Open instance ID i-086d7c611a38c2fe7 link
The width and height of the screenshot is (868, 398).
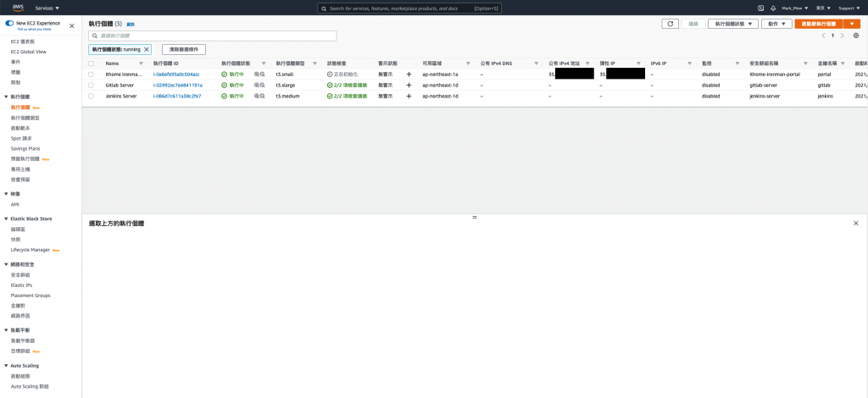[177, 96]
